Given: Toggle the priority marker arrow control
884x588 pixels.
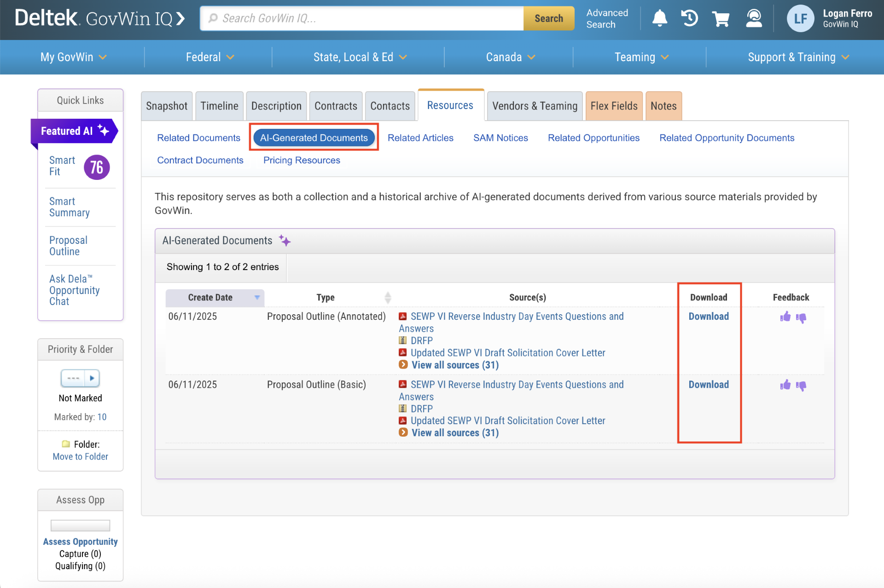Looking at the screenshot, I should point(92,378).
